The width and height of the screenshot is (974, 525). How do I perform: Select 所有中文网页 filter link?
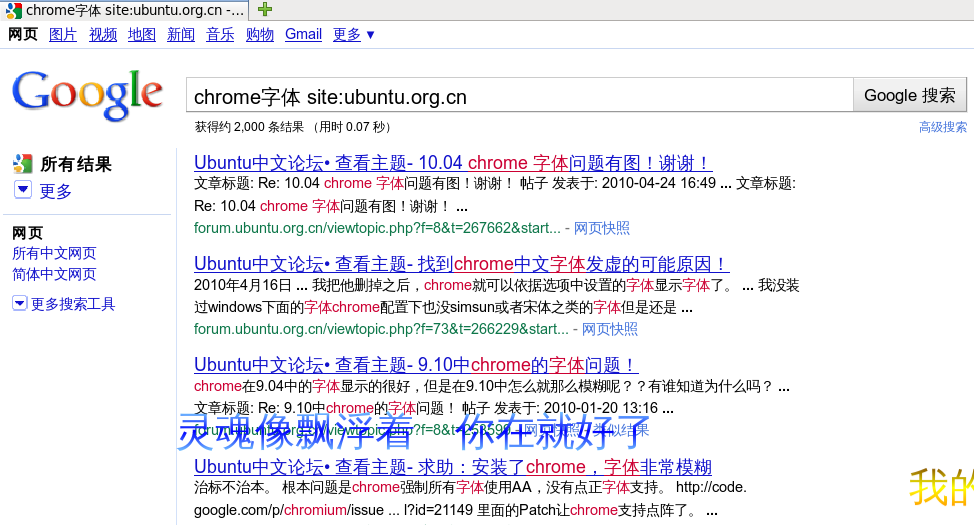pyautogui.click(x=55, y=253)
